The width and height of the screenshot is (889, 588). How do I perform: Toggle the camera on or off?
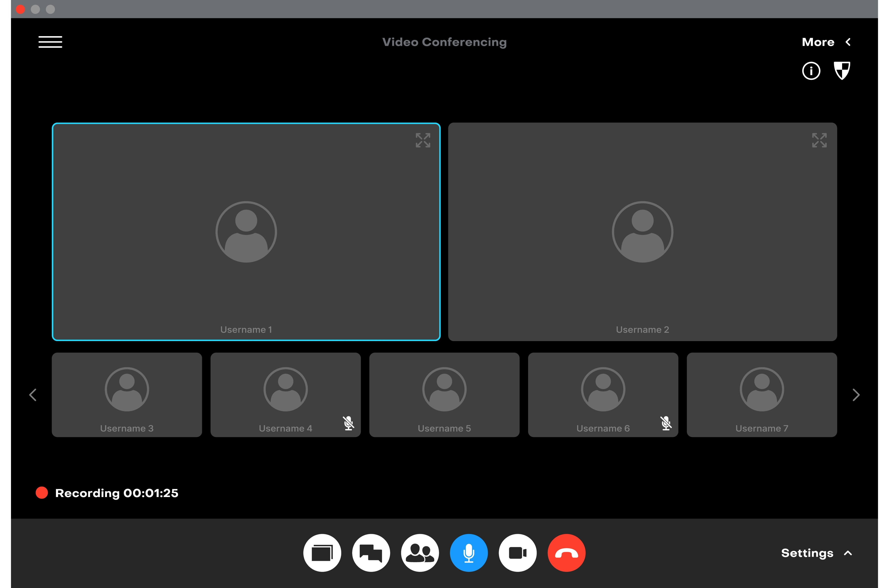click(x=518, y=553)
